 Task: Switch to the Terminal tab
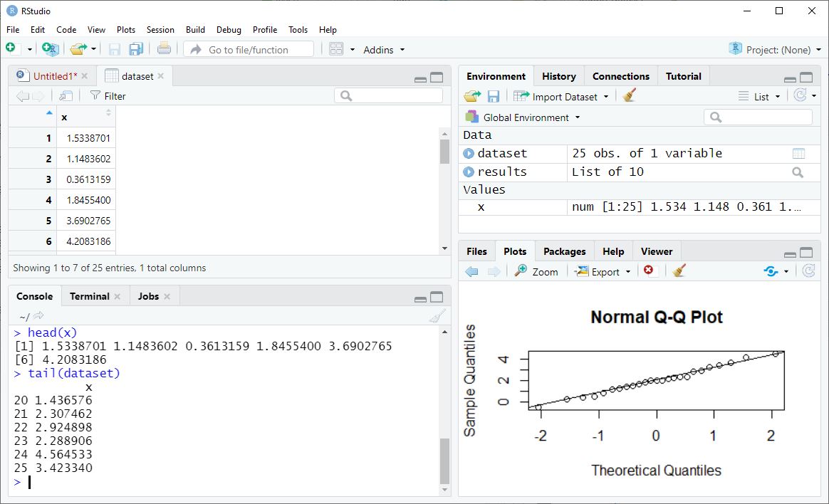[x=90, y=295]
